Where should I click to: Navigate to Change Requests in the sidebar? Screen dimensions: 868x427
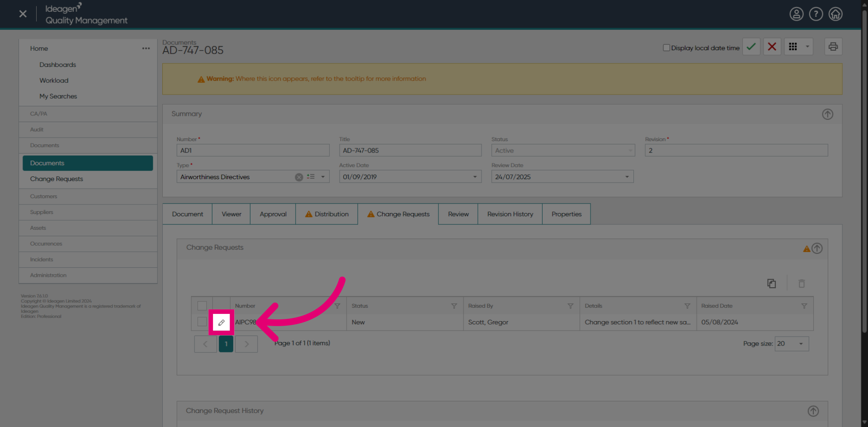click(x=57, y=179)
